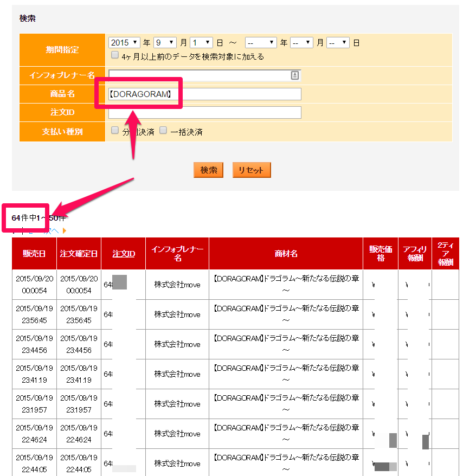Open the end year dropdown
Screen dimensions: 476x476
click(261, 42)
